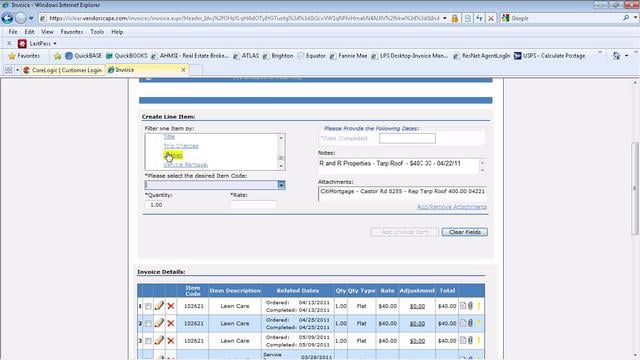
Task: Select Trip Charges filter link
Action: coord(181,146)
